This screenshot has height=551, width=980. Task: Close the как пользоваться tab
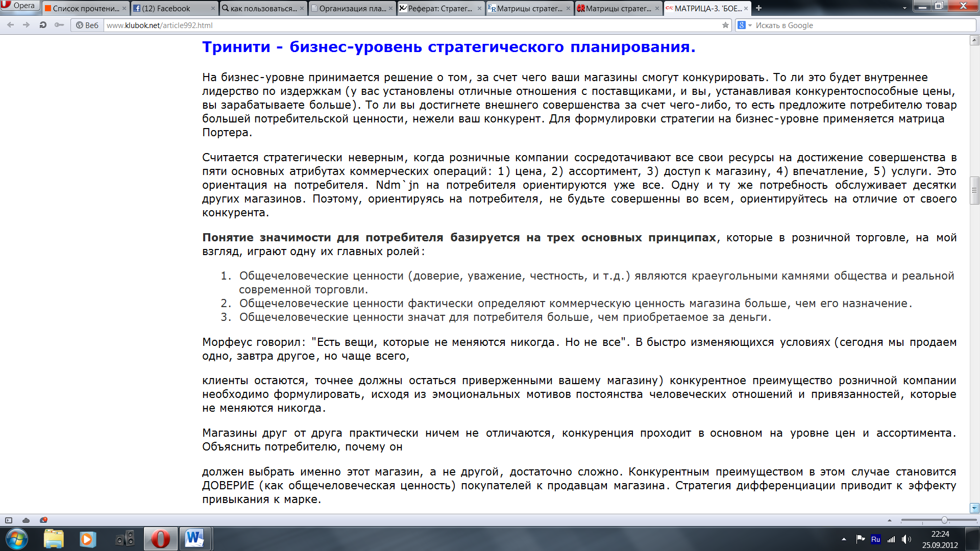(302, 8)
